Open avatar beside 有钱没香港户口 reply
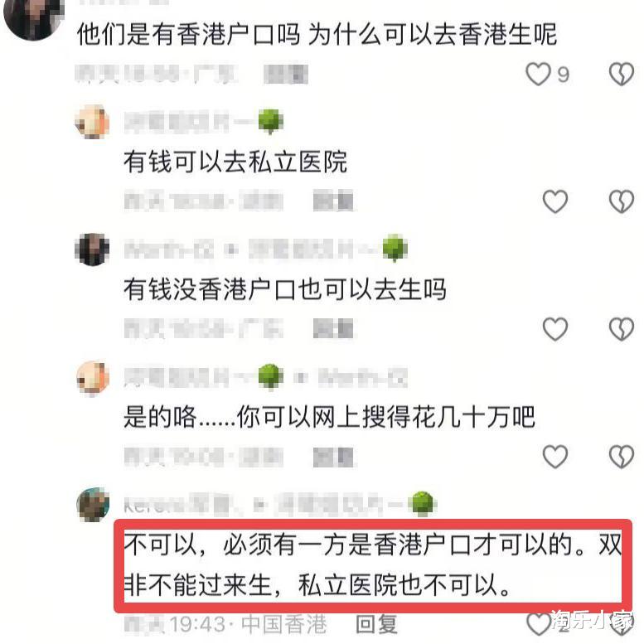 [x=92, y=249]
